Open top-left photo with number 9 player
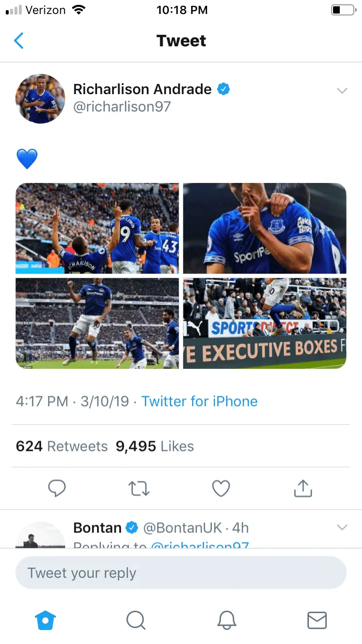The height and width of the screenshot is (644, 362). coord(97,228)
